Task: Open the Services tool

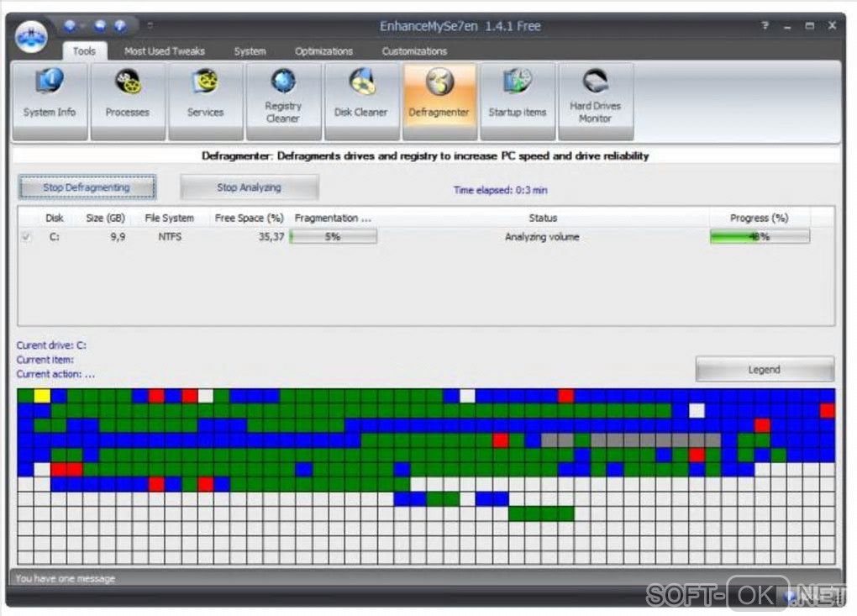Action: pos(206,101)
